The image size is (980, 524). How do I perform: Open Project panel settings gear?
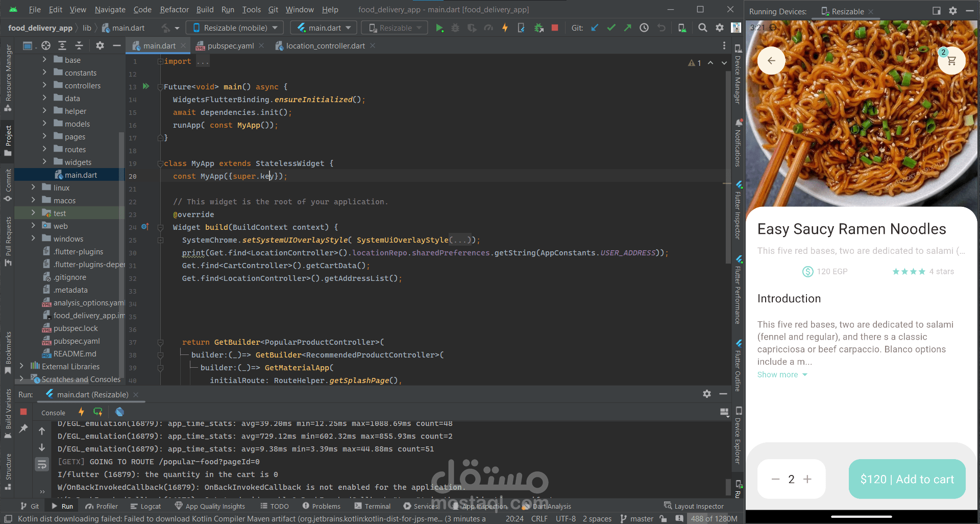tap(100, 46)
